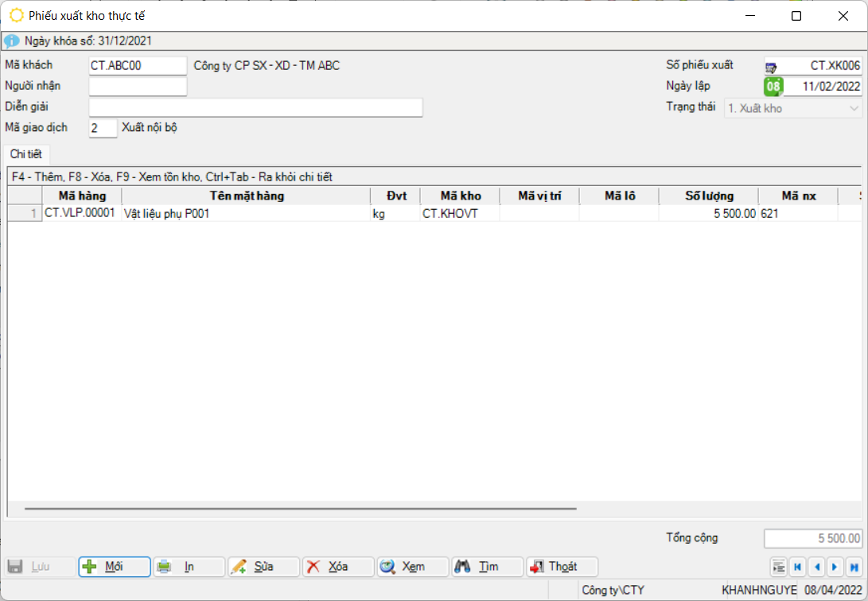Image resolution: width=868 pixels, height=601 pixels.
Task: Go to the next record arrow
Action: 835,567
